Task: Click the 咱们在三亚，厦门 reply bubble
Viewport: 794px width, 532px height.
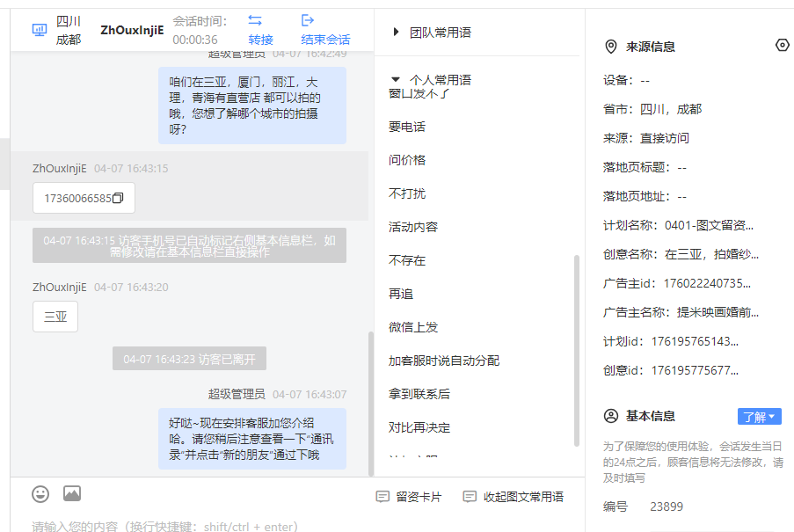Action: 252,106
